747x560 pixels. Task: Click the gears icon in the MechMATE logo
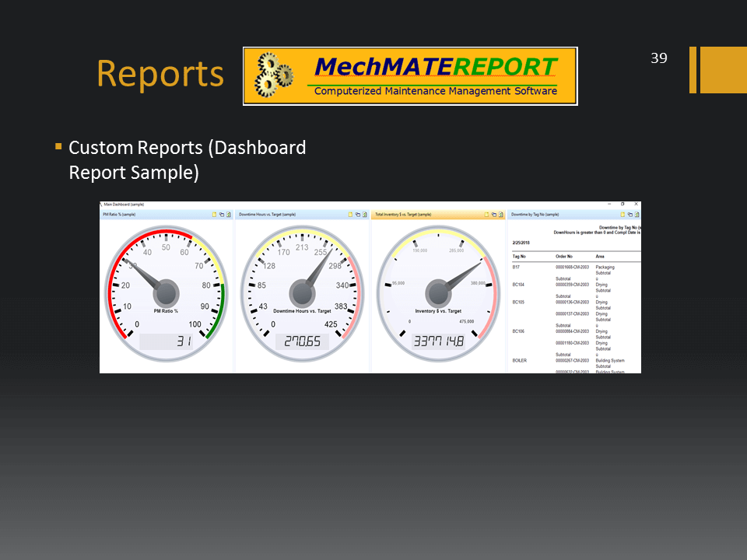[274, 75]
